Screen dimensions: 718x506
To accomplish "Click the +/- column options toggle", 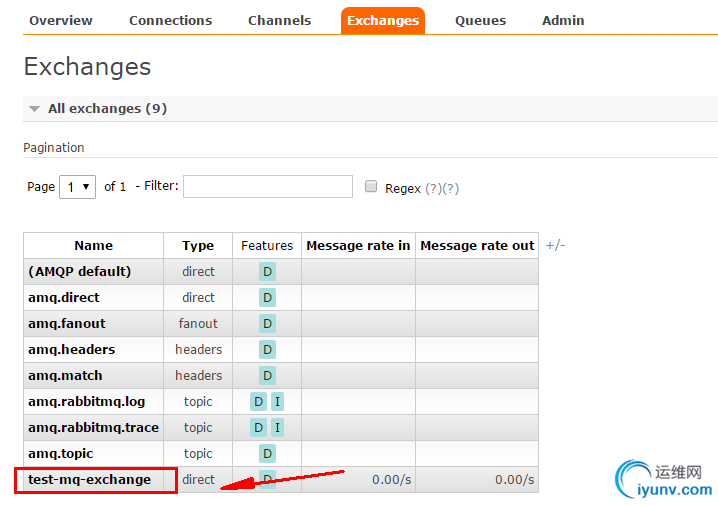I will pyautogui.click(x=555, y=245).
